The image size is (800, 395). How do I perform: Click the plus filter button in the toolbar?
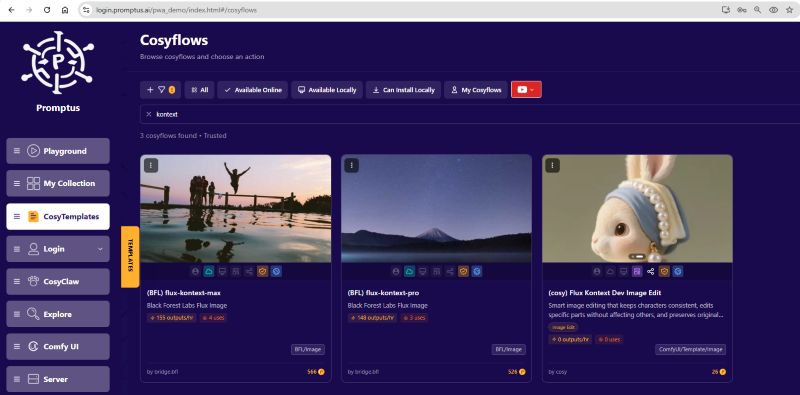[160, 90]
